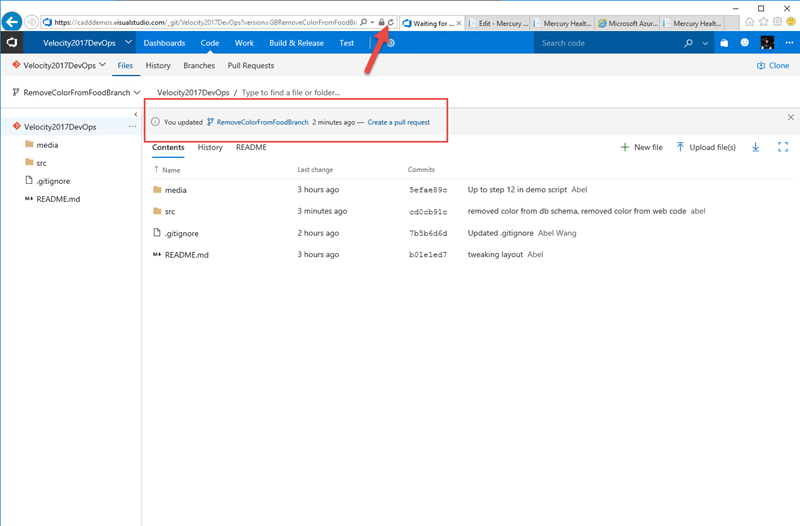Viewport: 800px width, 526px height.
Task: Dismiss the branch update notification
Action: click(791, 117)
